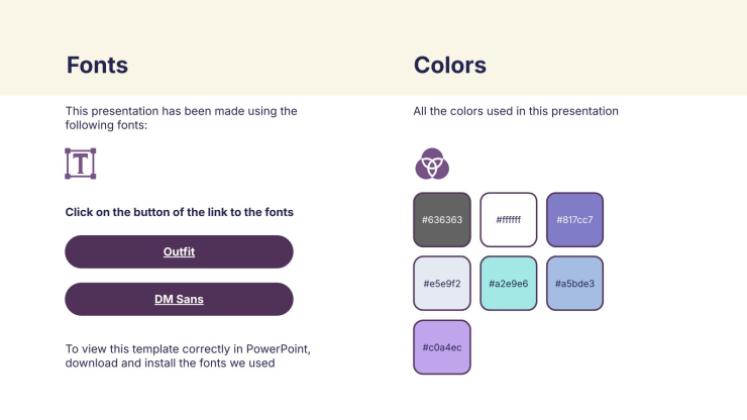Open the DM Sans font link button
Screen dimensions: 747x420
[179, 299]
